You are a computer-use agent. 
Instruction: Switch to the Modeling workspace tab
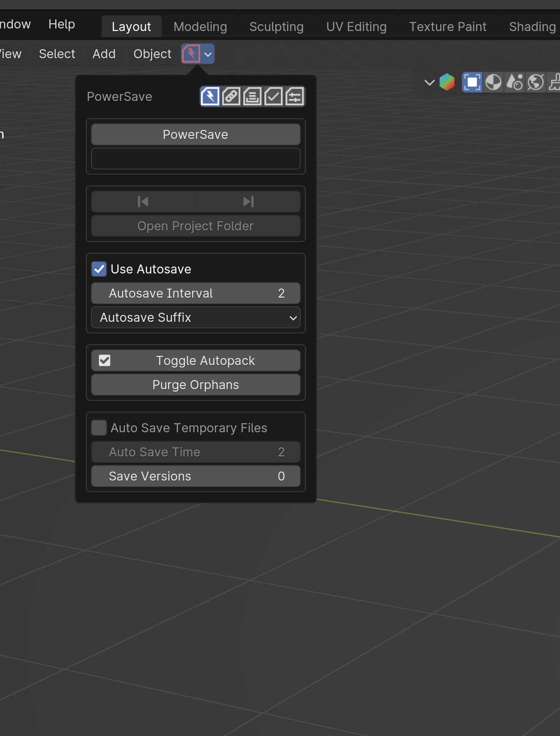coord(200,27)
